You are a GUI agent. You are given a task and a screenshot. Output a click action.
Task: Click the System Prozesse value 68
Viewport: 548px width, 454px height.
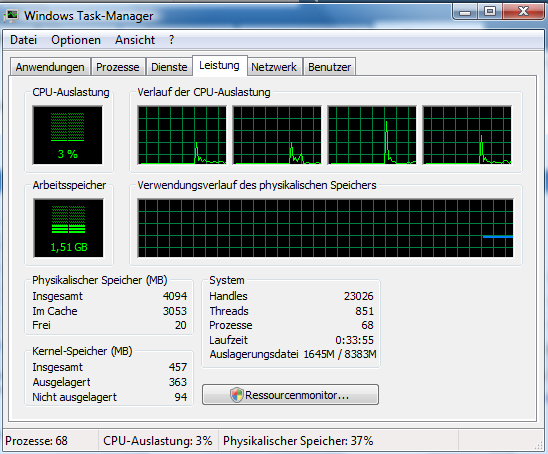[x=367, y=325]
